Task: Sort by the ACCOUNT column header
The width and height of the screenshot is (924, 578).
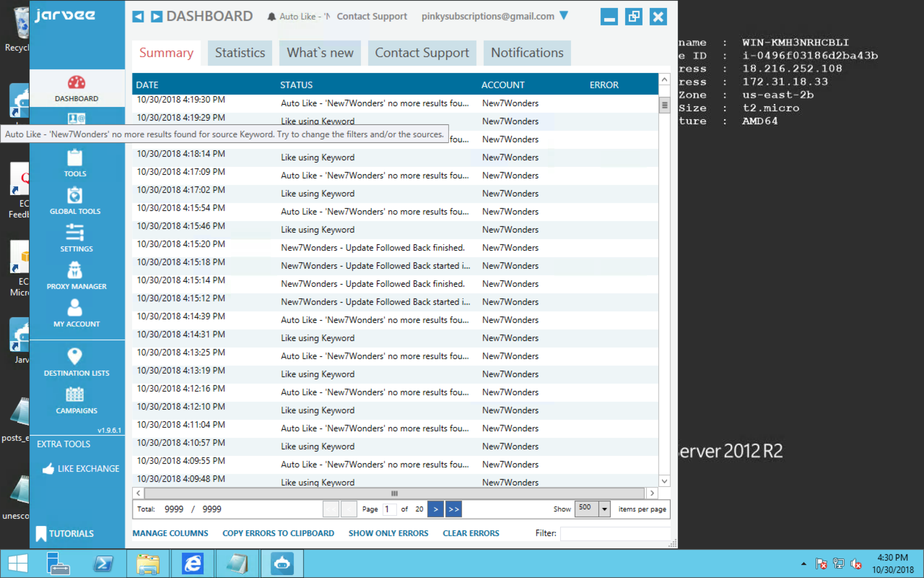Action: (503, 85)
